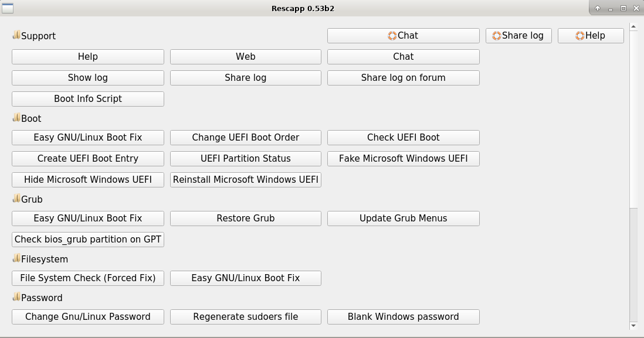This screenshot has height=338, width=644.
Task: Click the right-side scrollbar track
Action: coord(634,146)
